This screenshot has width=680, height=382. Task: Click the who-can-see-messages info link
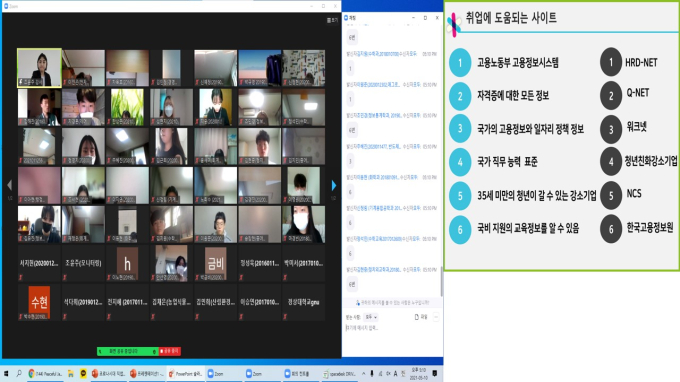(x=392, y=303)
